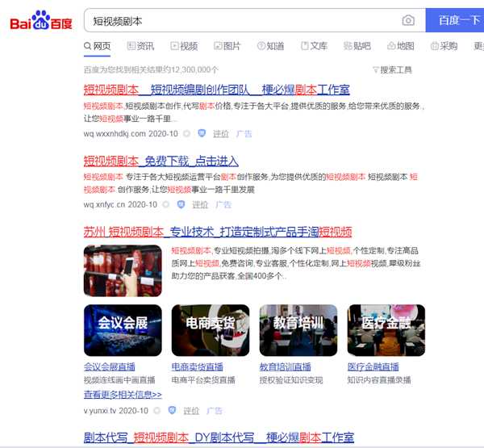Image resolution: width=484 pixels, height=448 pixels.
Task: Open the 图片 search tab
Action: click(x=227, y=47)
